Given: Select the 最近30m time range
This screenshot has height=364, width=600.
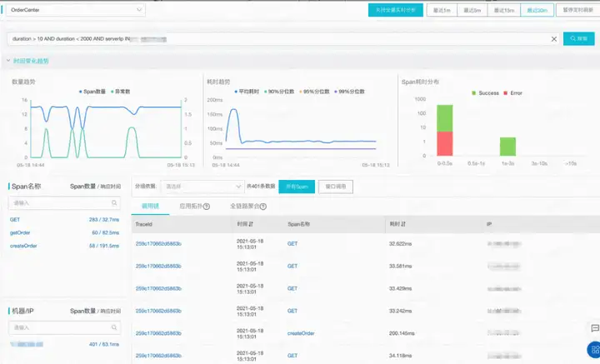Looking at the screenshot, I should point(537,10).
